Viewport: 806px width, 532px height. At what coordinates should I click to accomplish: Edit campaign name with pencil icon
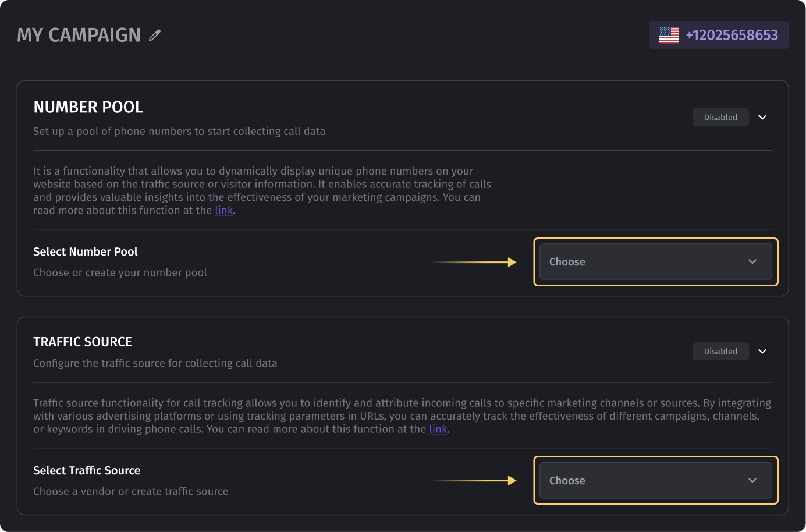(x=154, y=36)
